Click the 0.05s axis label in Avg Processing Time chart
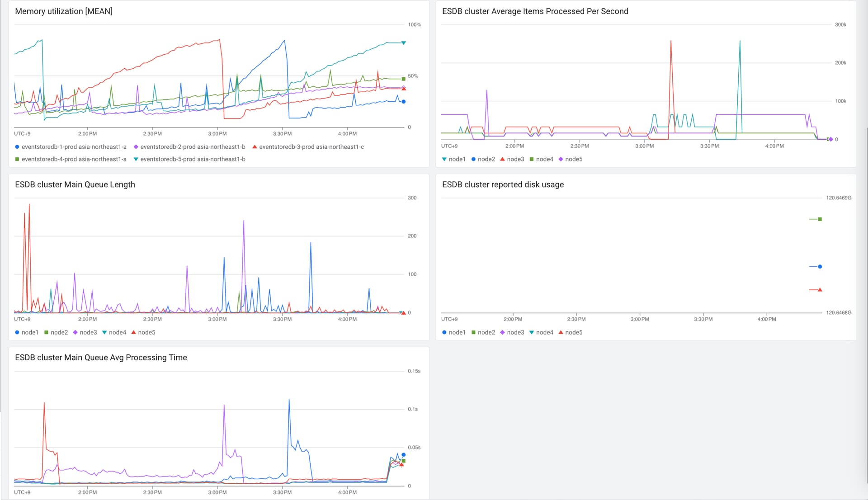This screenshot has width=868, height=500. coord(414,448)
